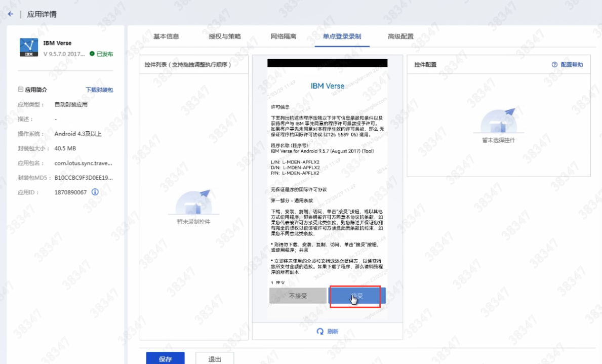Click the IBM Verse heading in preview
Screen dimensions: 602x364
tap(328, 86)
